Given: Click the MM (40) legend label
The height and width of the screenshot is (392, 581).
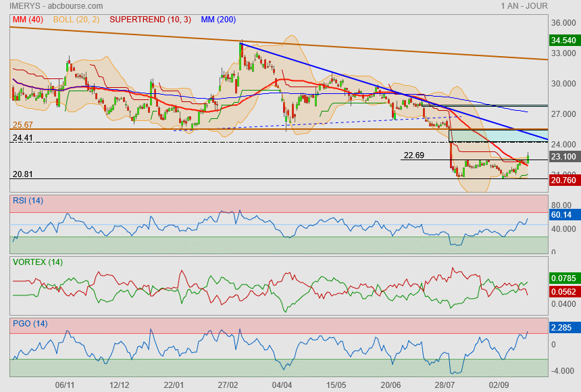Looking at the screenshot, I should (28, 20).
